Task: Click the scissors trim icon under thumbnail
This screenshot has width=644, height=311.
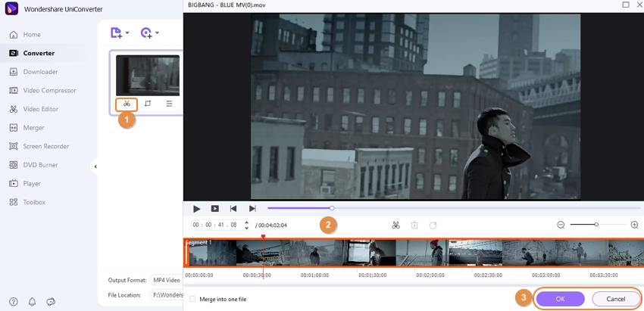Action: (127, 104)
